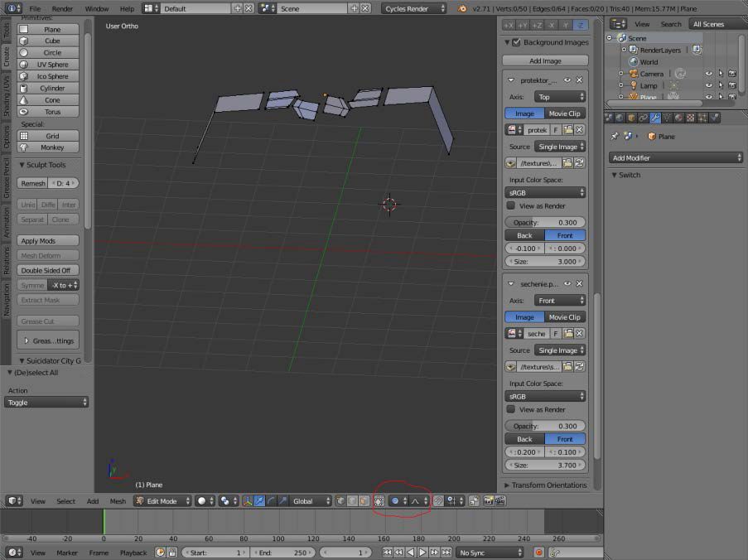Open the timeline Marker menu
The height and width of the screenshot is (560, 748).
67,553
